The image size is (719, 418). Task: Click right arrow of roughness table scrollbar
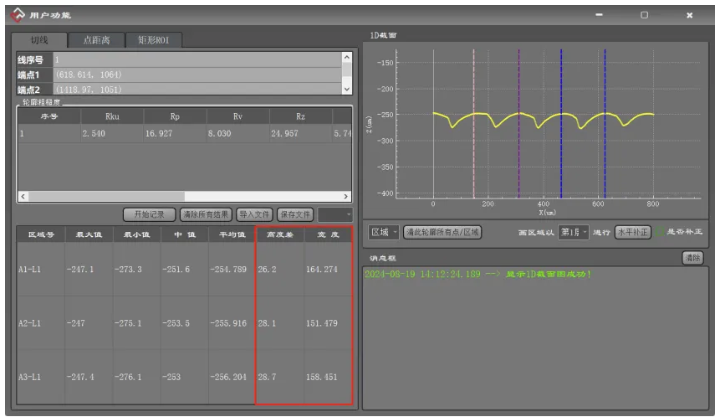347,196
